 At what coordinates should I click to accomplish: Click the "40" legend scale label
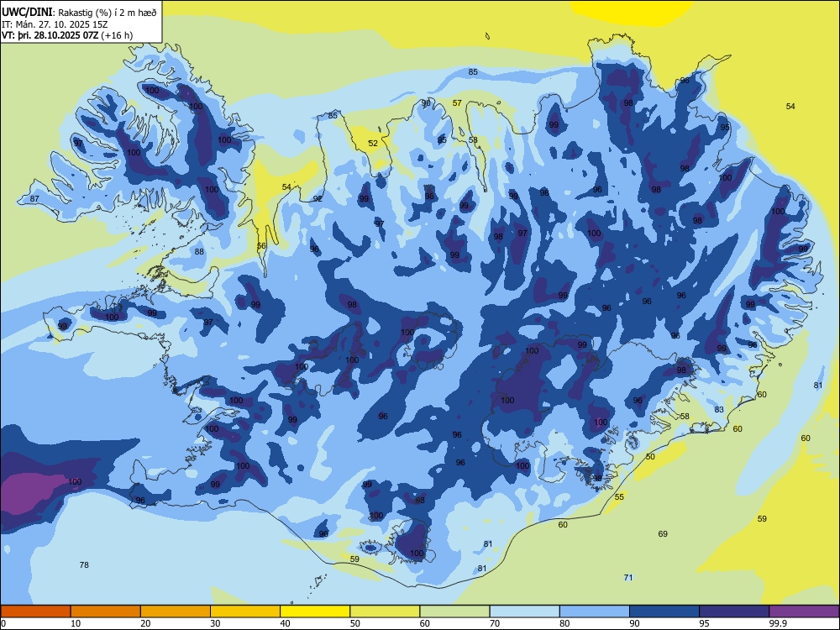tap(285, 623)
